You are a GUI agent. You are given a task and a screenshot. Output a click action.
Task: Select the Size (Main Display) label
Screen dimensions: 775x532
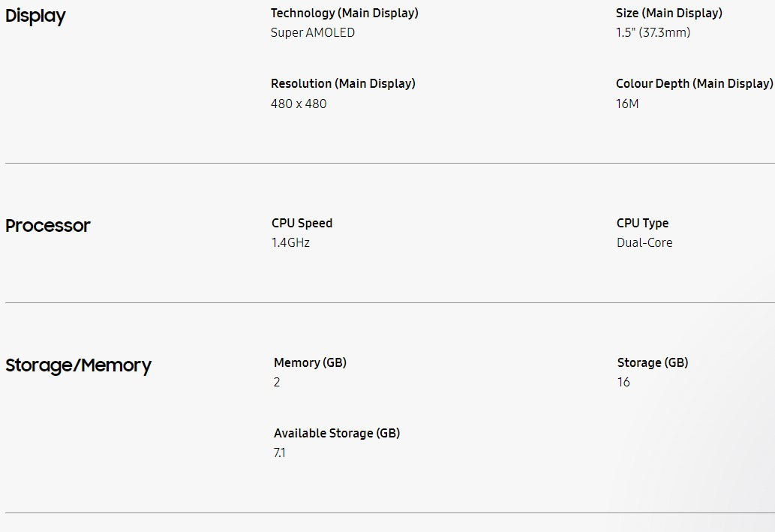pos(668,13)
